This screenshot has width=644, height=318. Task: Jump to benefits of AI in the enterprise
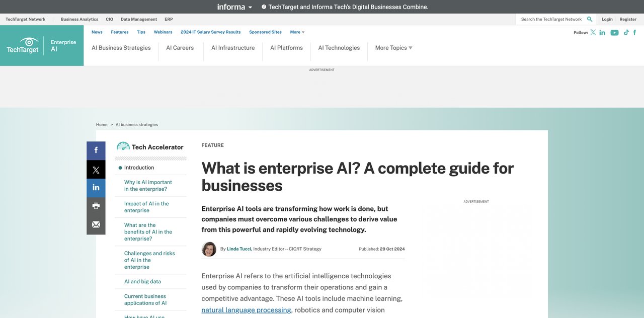click(x=148, y=232)
